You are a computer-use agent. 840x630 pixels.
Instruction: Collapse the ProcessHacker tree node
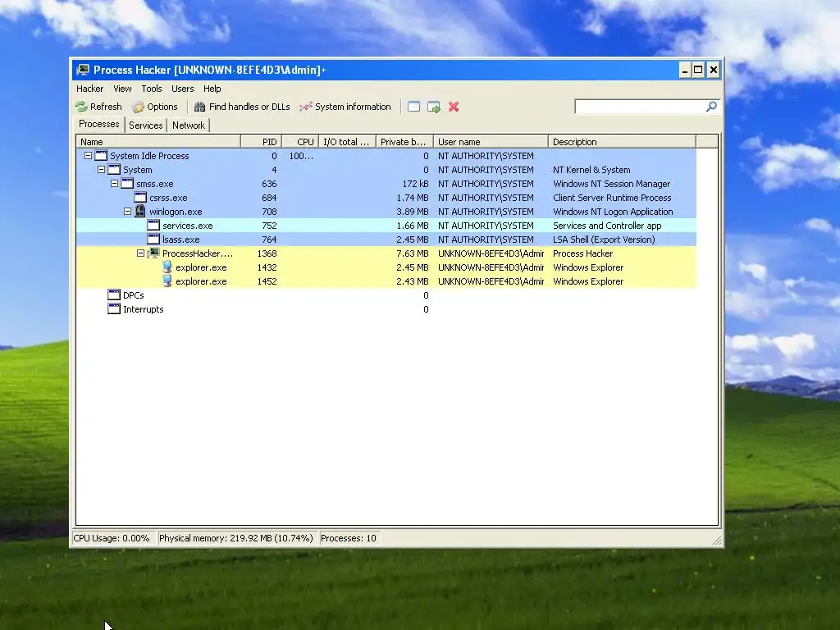point(141,253)
